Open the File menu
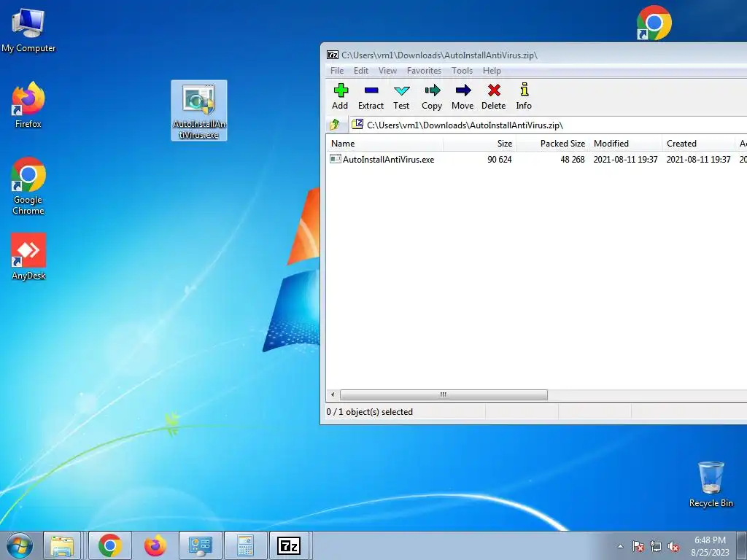The image size is (747, 560). [x=337, y=71]
